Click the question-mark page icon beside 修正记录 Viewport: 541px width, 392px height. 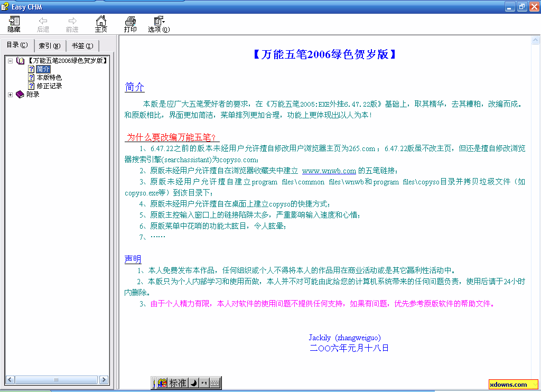tap(31, 86)
